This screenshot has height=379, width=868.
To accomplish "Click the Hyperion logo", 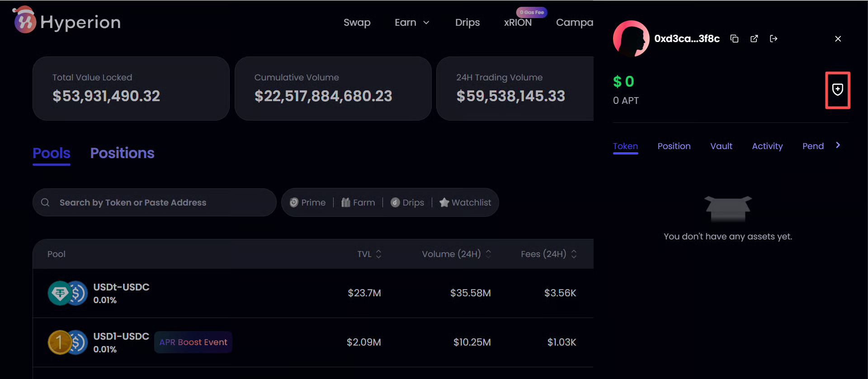I will coord(67,22).
